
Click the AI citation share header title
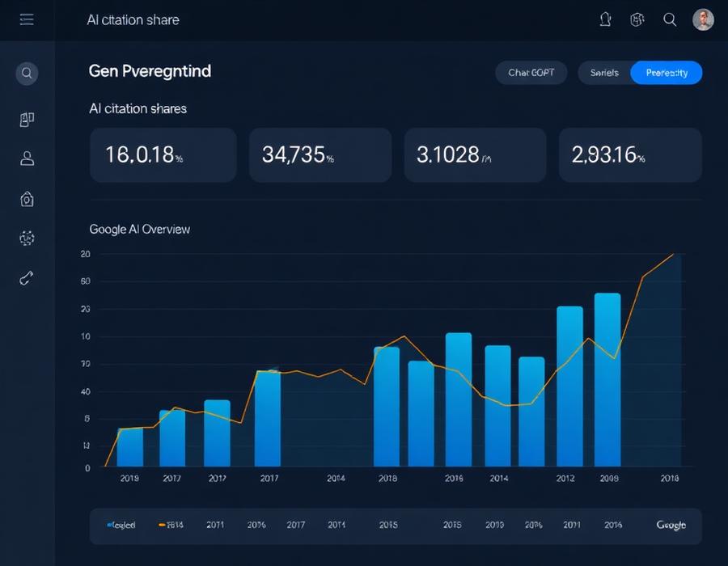tap(133, 20)
